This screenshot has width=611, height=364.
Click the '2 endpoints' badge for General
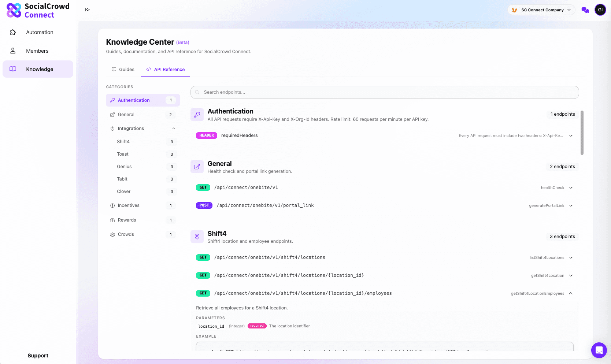[x=562, y=167]
